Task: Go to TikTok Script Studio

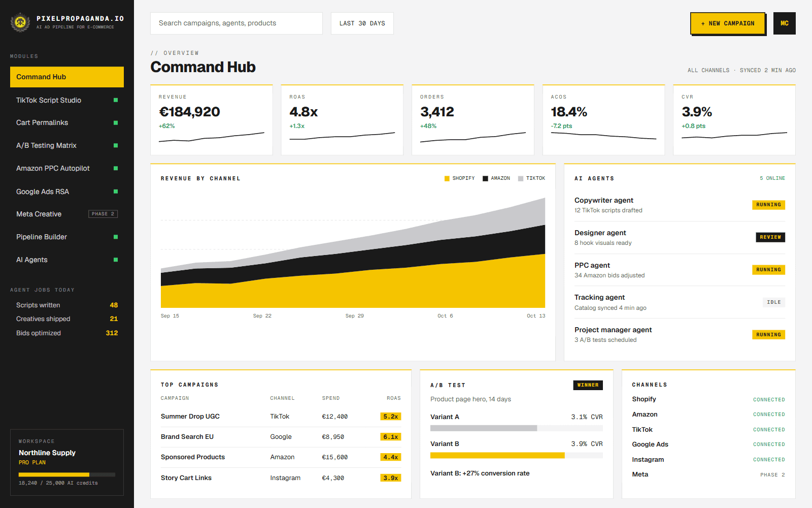Action: coord(67,100)
